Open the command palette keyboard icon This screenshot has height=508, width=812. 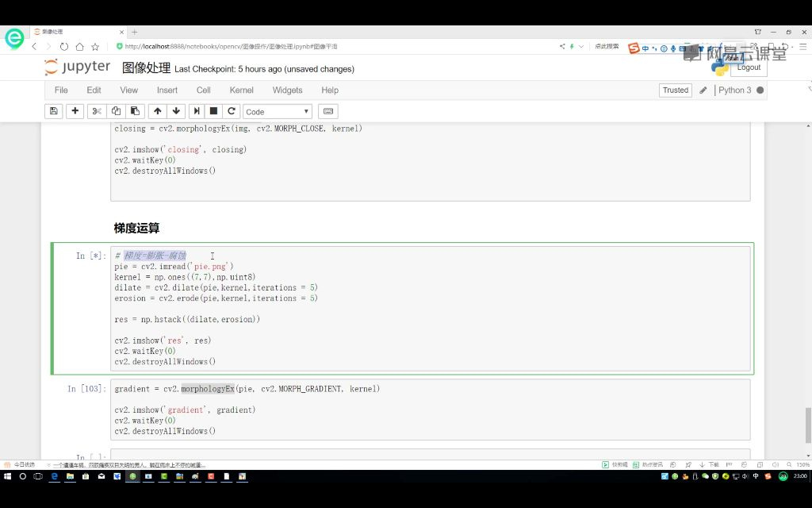(327, 111)
